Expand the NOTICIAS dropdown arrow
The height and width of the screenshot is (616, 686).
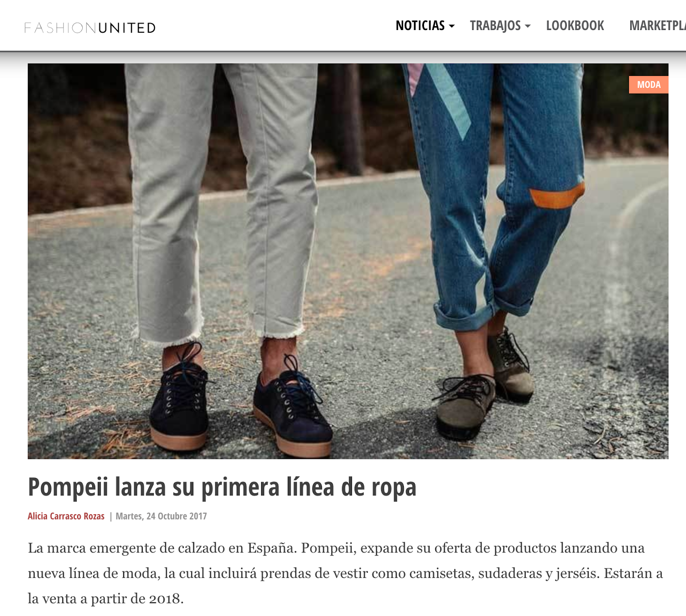tap(451, 26)
